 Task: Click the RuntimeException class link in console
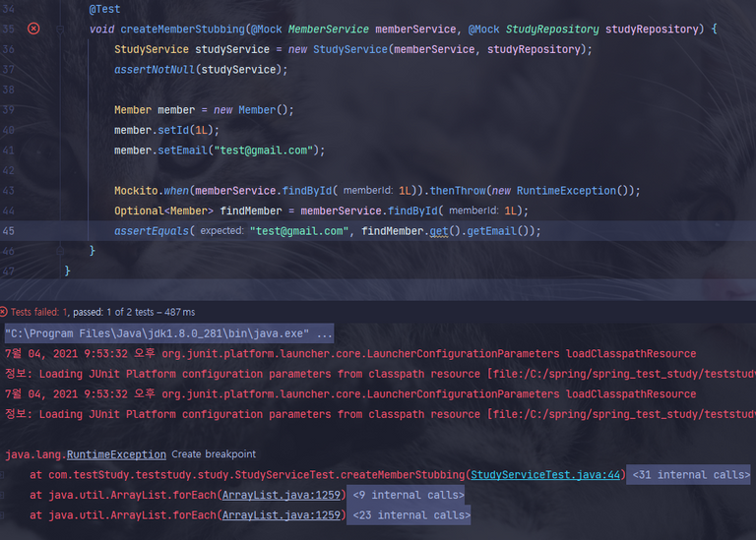tap(116, 454)
